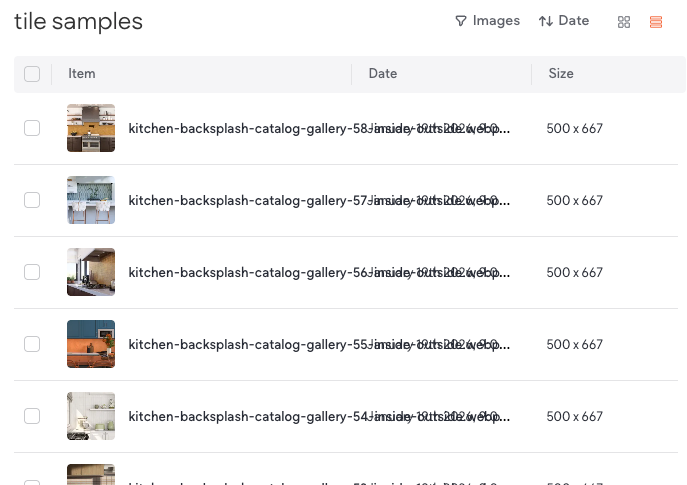Preview the gallery-56 thumbnail image
Screen dimensions: 687x485
pyautogui.click(x=91, y=272)
